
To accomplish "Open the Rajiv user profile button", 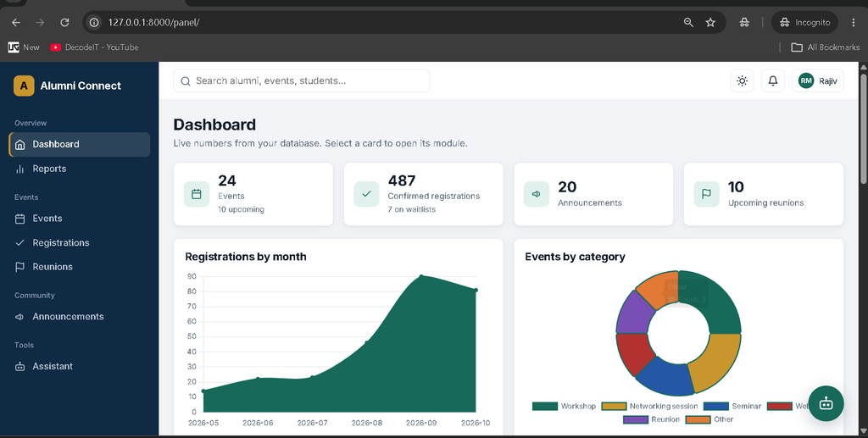I will [x=818, y=80].
